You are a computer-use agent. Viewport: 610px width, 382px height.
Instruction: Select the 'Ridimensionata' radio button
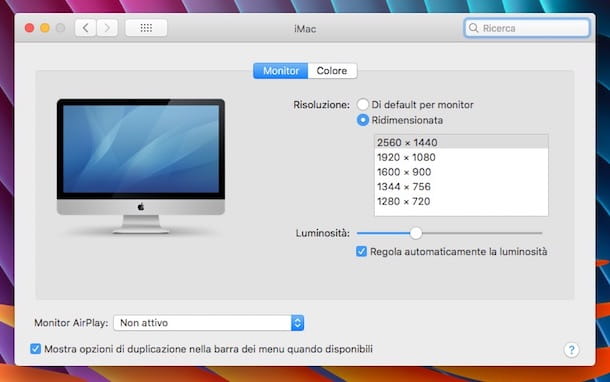(363, 120)
